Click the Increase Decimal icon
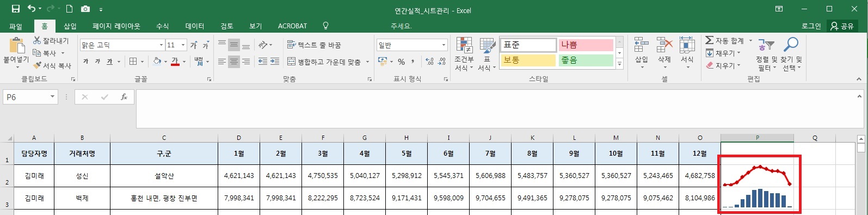 [430, 62]
